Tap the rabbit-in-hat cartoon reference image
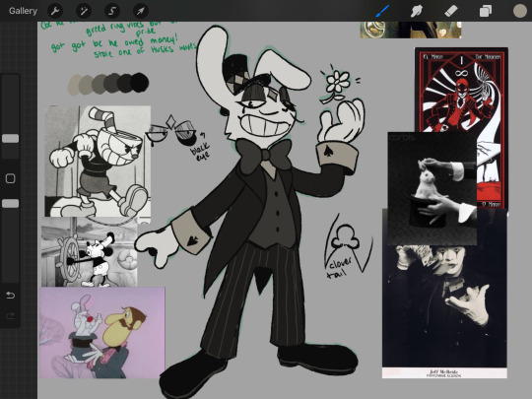Screen dimensions: 532x399 (x=102, y=333)
